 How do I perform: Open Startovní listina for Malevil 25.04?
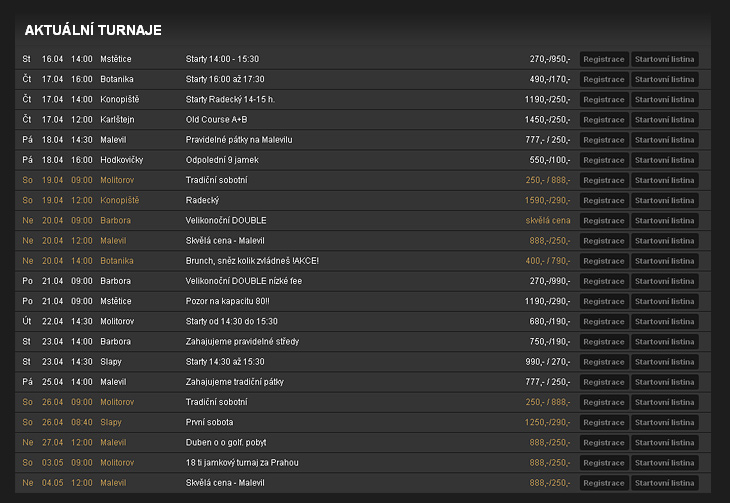click(664, 382)
